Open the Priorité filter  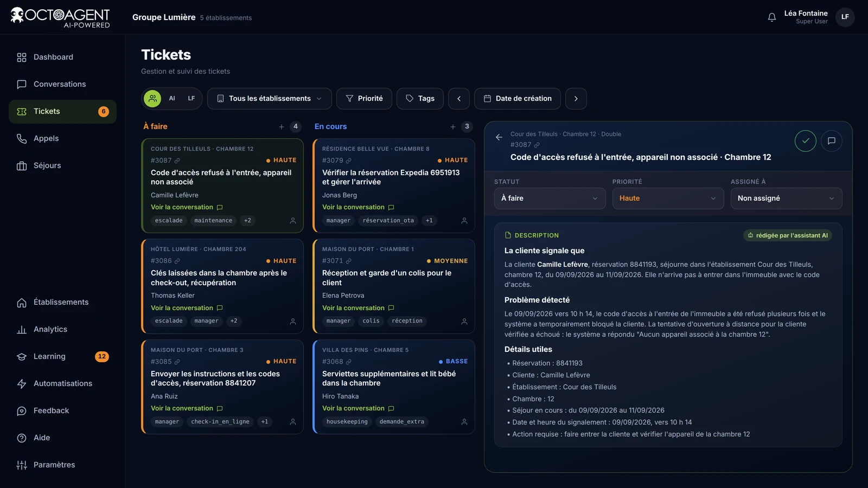click(364, 99)
